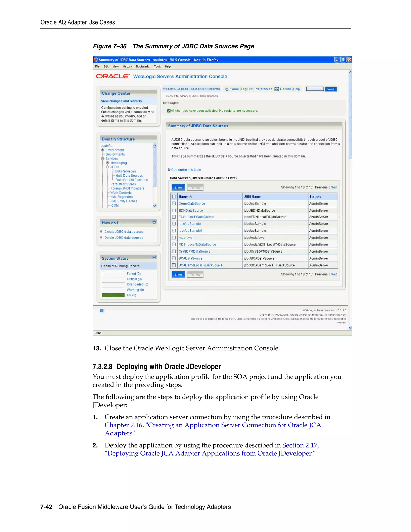The image size is (411, 532).
Task: Expand Customize this table section
Action: tap(169, 170)
